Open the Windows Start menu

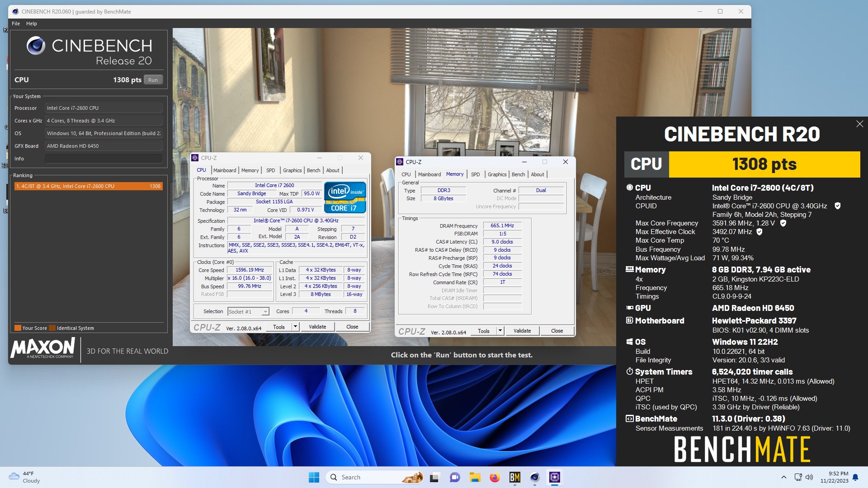coord(314,477)
